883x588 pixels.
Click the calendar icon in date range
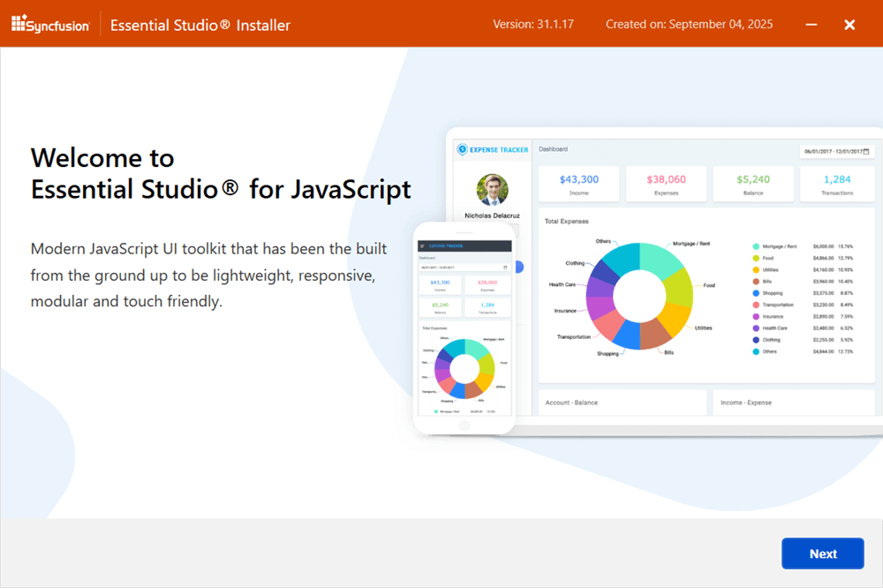[868, 152]
